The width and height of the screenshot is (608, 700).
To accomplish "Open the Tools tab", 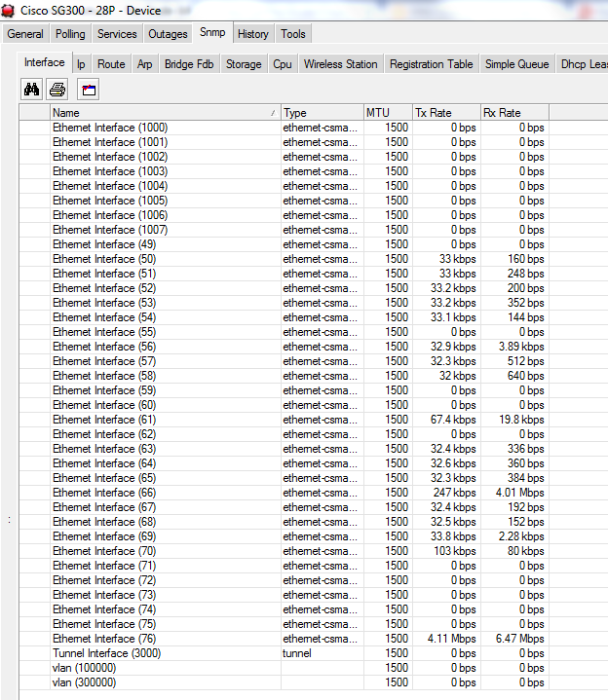I will pos(293,34).
